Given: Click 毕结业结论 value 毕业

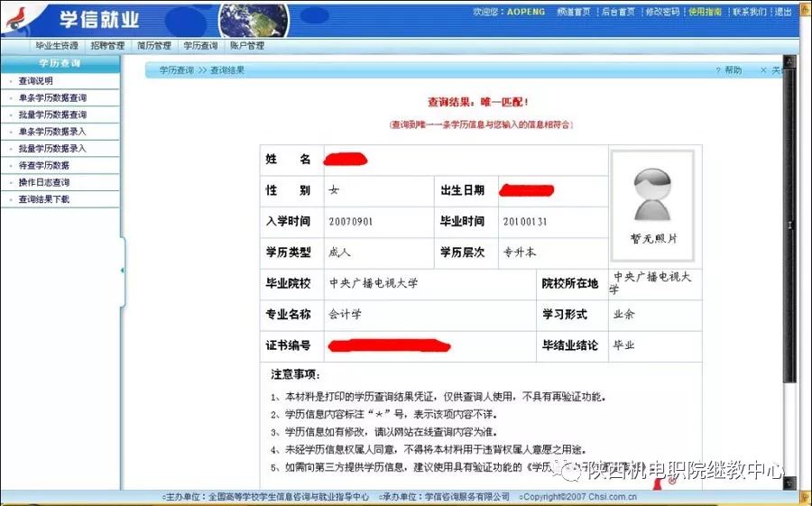Looking at the screenshot, I should tap(624, 345).
